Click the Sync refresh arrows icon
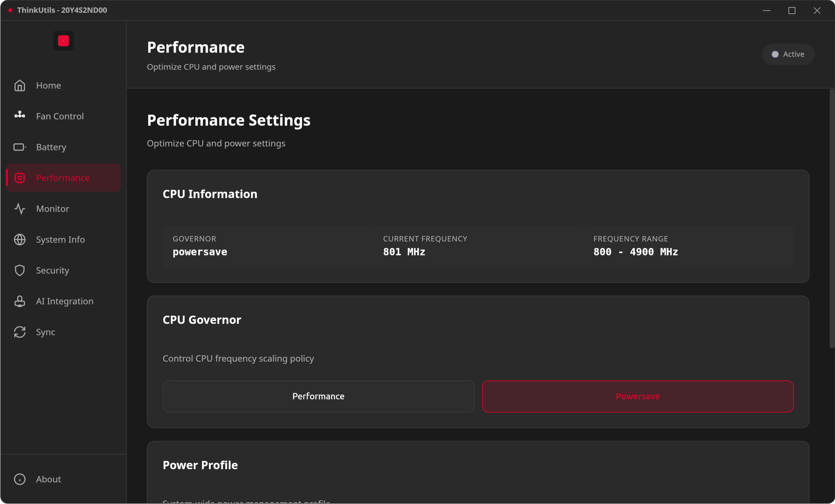The width and height of the screenshot is (835, 504). [20, 332]
